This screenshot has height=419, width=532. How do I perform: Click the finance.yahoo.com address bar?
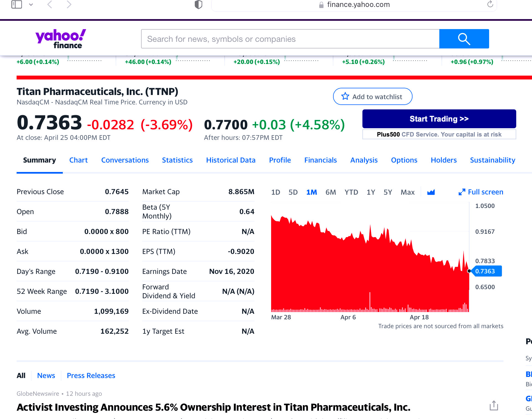[x=354, y=5]
